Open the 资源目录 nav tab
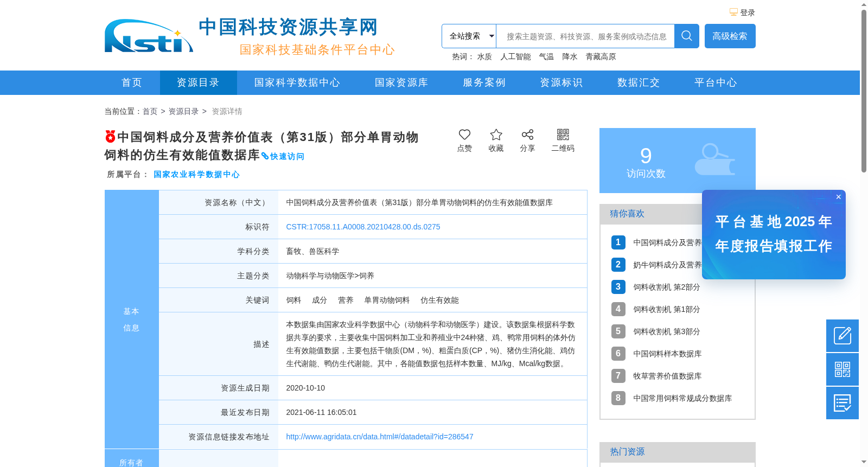The image size is (868, 467). [198, 82]
